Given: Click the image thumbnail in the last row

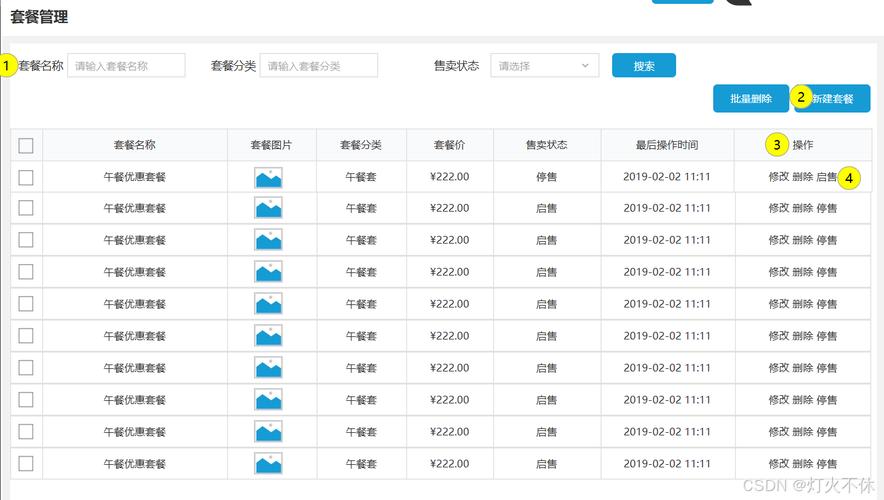Looking at the screenshot, I should [268, 464].
